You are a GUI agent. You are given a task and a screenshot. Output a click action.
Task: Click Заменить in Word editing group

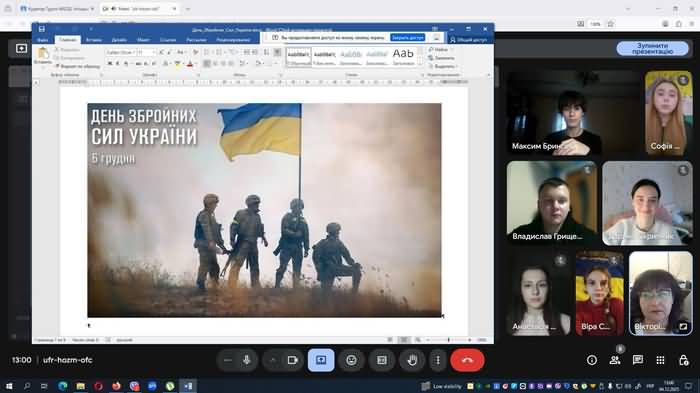(442, 58)
